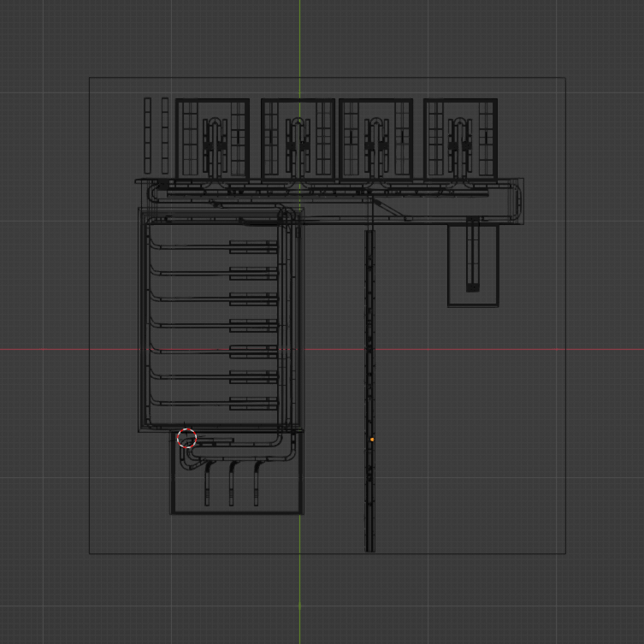The image size is (644, 644).
Task: Click the red-white 3D cursor circle
Action: [x=186, y=439]
